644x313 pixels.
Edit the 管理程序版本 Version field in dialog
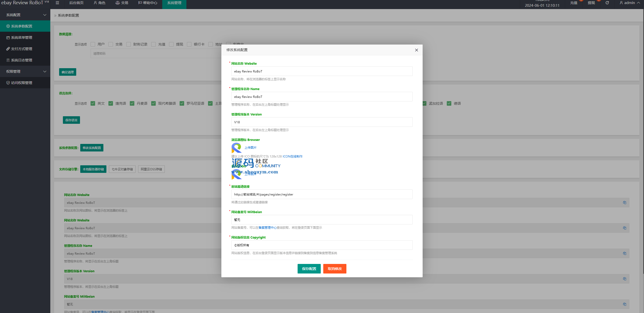pos(322,122)
